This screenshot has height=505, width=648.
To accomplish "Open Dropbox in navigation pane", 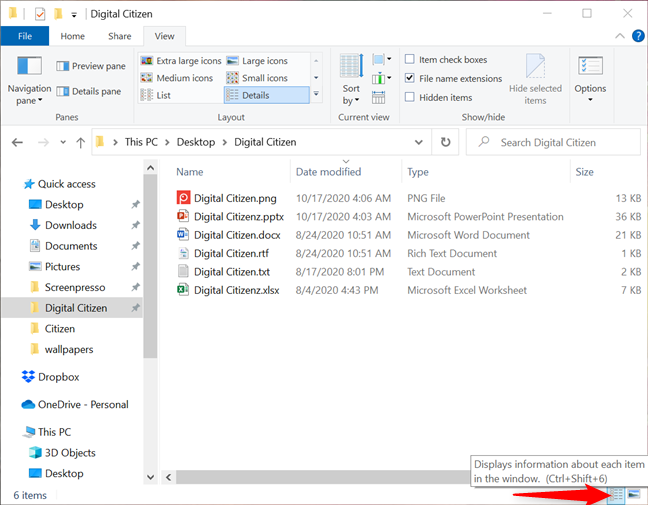I will click(x=50, y=377).
